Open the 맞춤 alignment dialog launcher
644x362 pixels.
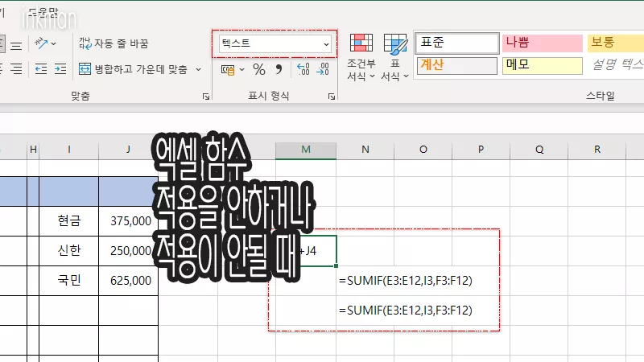tap(205, 97)
